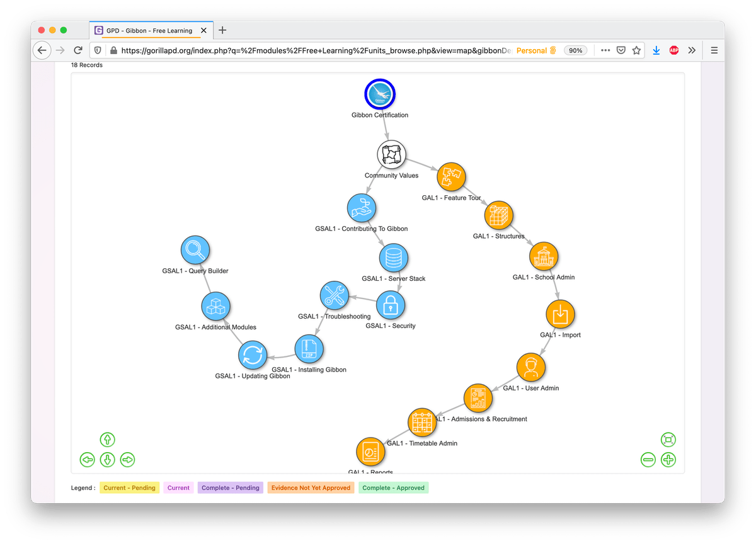
Task: Select GSAL1 Troubleshooting wrench node
Action: tap(335, 295)
